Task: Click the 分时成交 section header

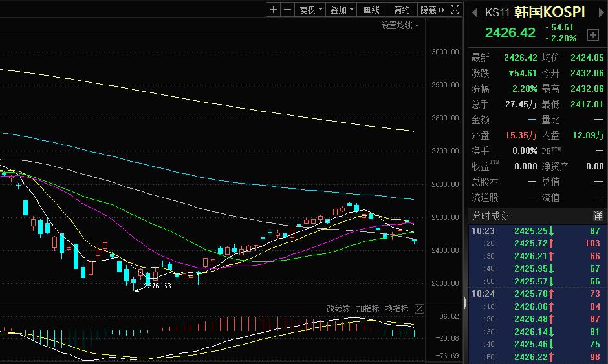Action: point(490,217)
